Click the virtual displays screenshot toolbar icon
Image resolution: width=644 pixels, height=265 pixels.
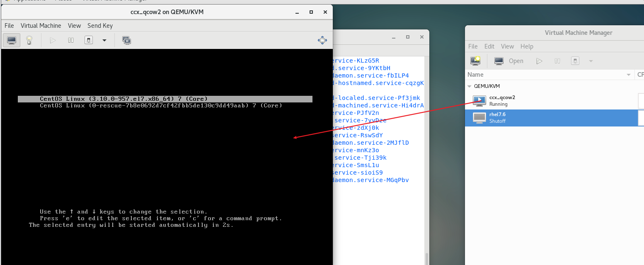(127, 40)
